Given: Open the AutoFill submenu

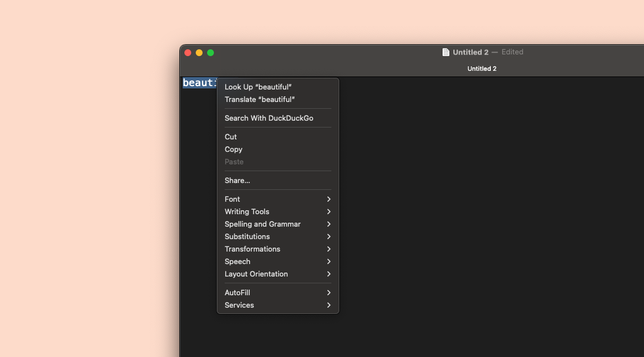Looking at the screenshot, I should [x=277, y=292].
